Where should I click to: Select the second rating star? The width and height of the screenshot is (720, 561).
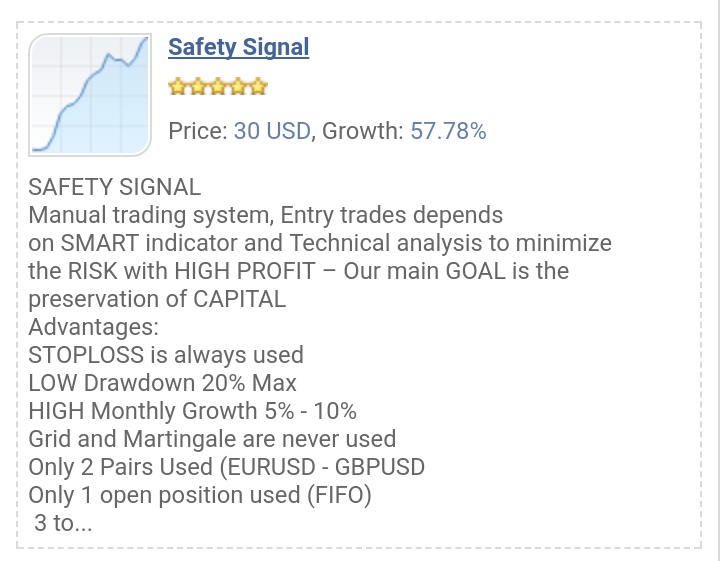(197, 86)
